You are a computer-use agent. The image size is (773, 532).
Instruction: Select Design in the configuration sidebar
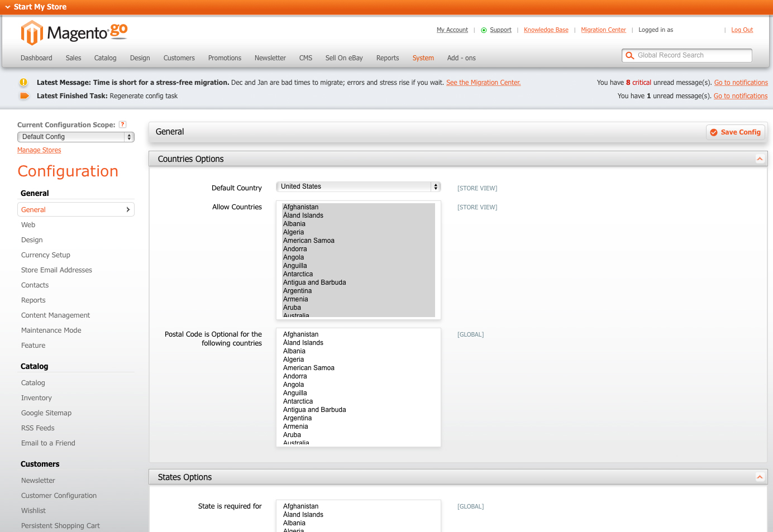click(x=32, y=240)
